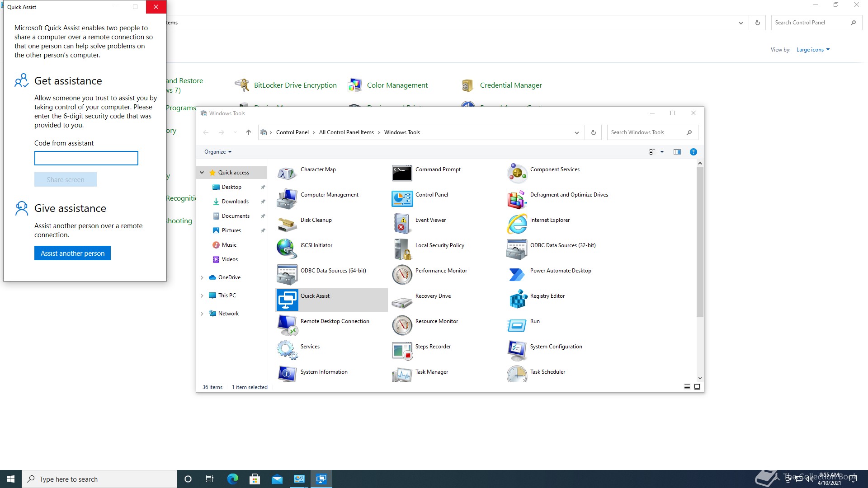868x488 pixels.
Task: Launch Internet Explorer icon
Action: coord(517,224)
